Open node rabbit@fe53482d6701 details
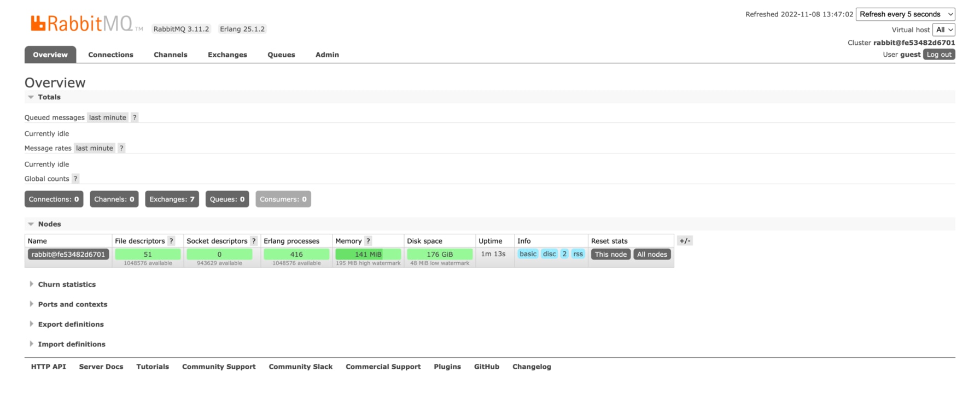The height and width of the screenshot is (413, 980). (x=68, y=255)
